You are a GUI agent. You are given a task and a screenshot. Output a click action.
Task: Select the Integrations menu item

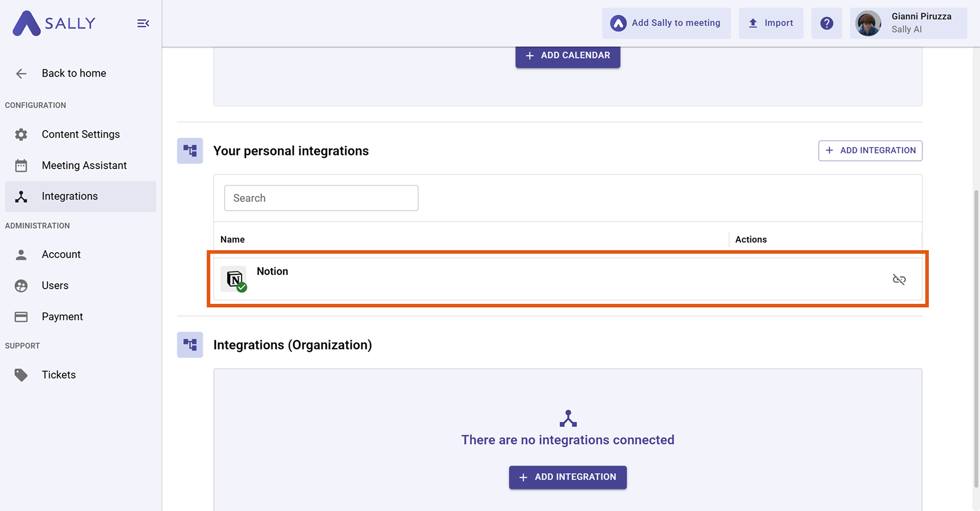[70, 196]
